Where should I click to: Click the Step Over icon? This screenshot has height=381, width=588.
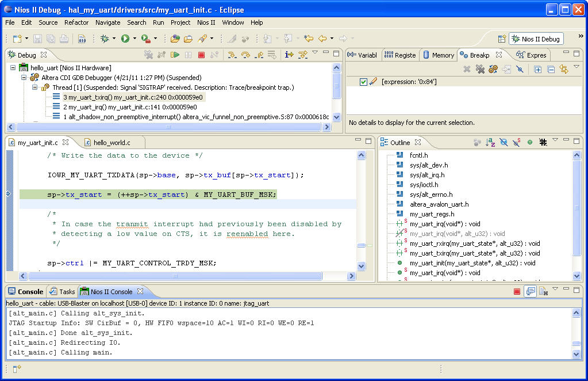pos(245,55)
